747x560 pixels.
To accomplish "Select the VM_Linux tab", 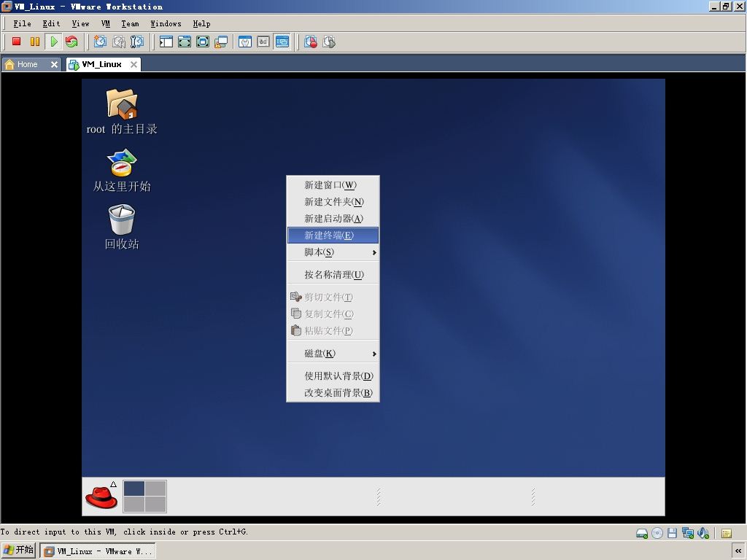I will click(x=101, y=64).
